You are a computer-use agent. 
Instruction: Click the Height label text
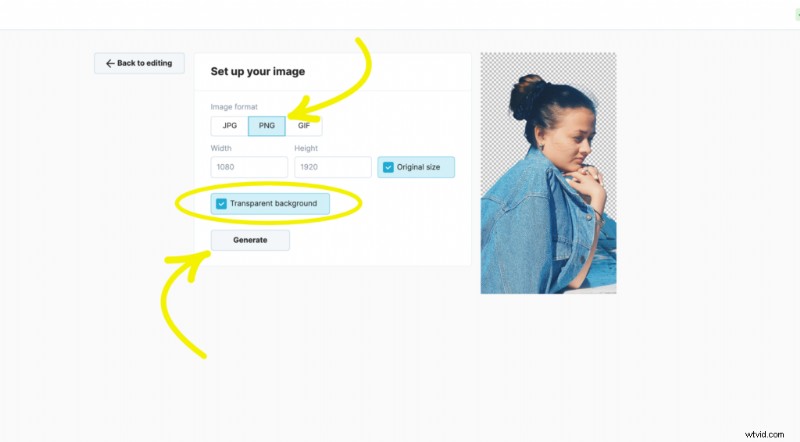[306, 148]
